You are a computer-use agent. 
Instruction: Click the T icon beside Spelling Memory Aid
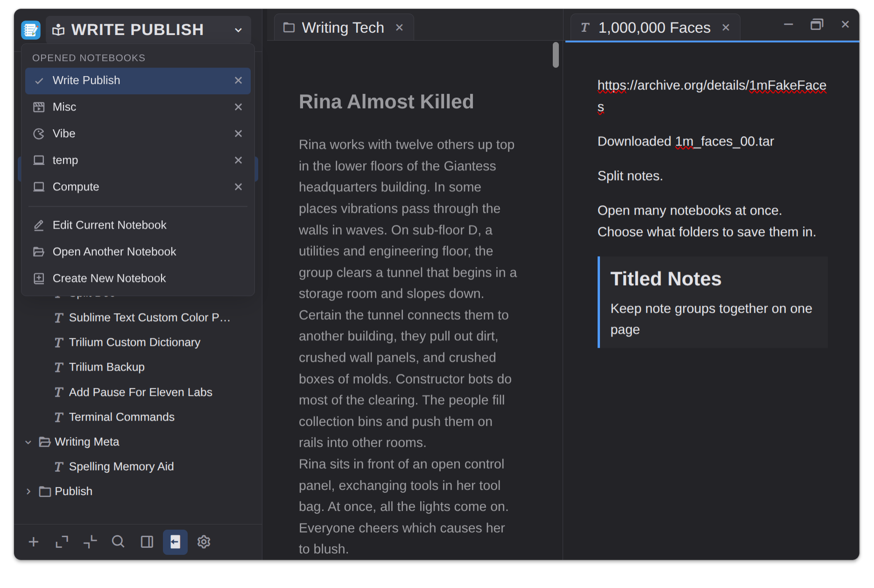[x=58, y=467]
